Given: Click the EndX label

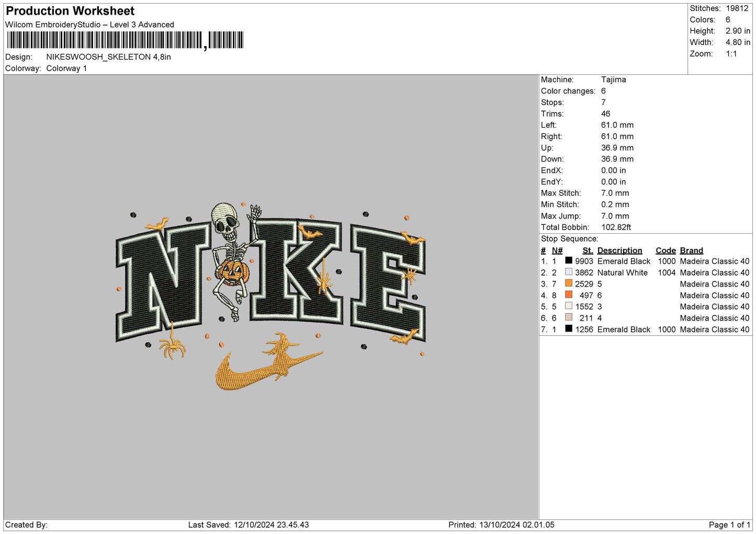Looking at the screenshot, I should point(552,171).
